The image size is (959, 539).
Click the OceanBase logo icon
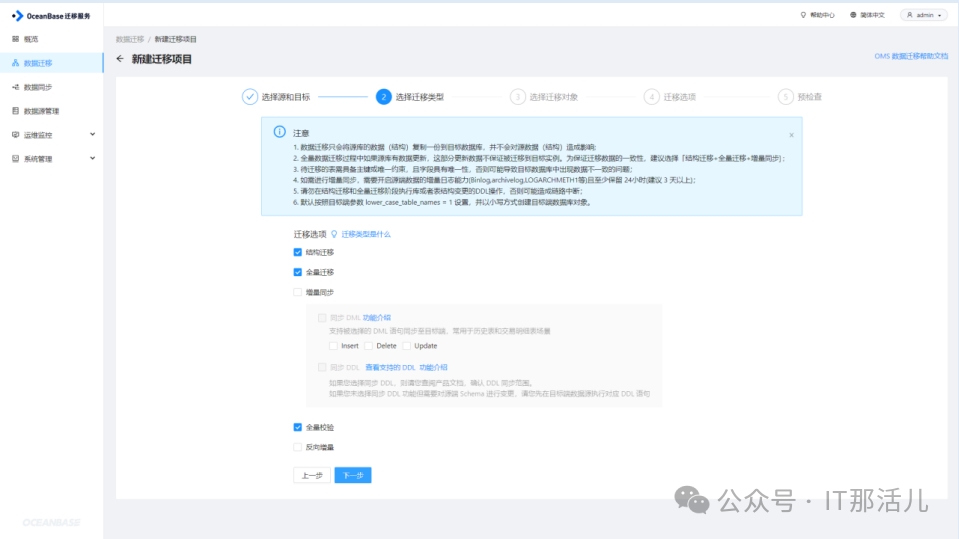coord(18,16)
